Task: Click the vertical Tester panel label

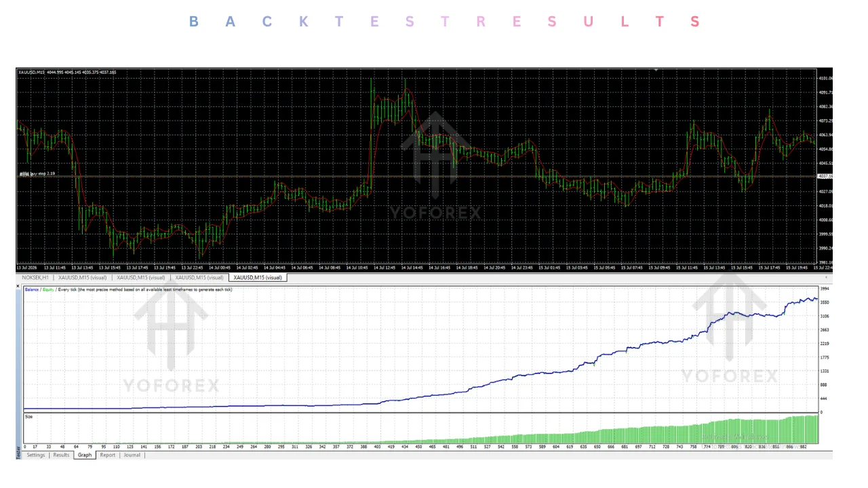Action: 18,453
